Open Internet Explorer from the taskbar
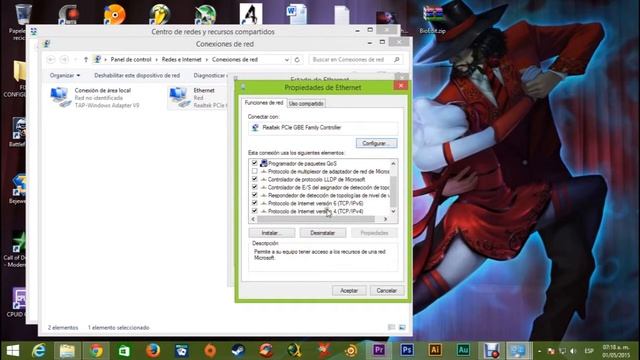This screenshot has width=640, height=360. coord(39,351)
